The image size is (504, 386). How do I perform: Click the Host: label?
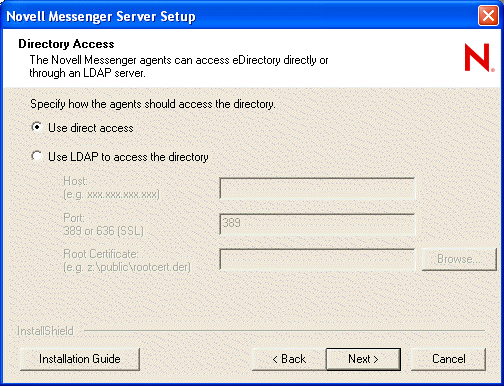[75, 181]
